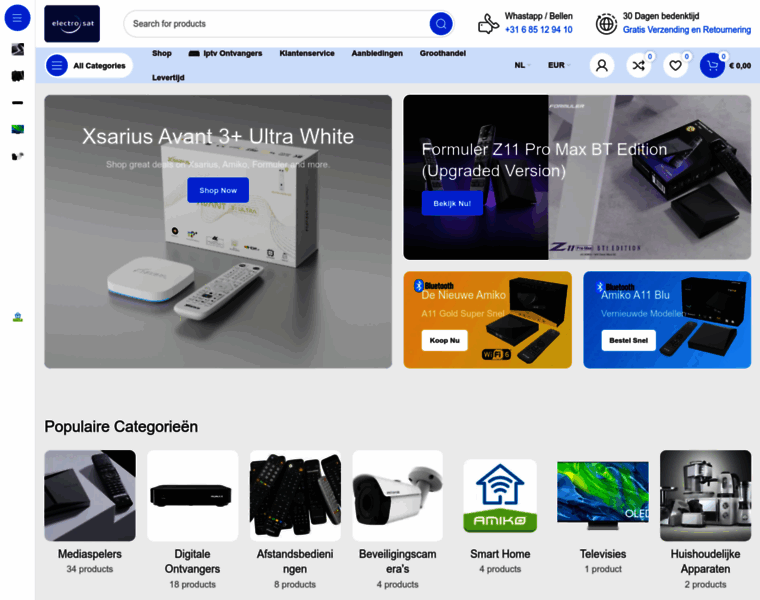Open the Digitale Ontvangers category thumbnail
This screenshot has width=760, height=600.
click(x=192, y=496)
